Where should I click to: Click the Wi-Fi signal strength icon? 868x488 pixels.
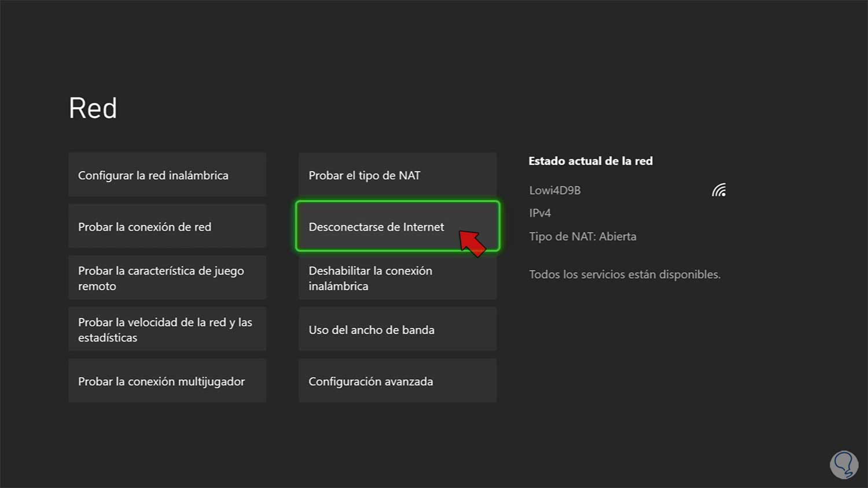click(719, 190)
